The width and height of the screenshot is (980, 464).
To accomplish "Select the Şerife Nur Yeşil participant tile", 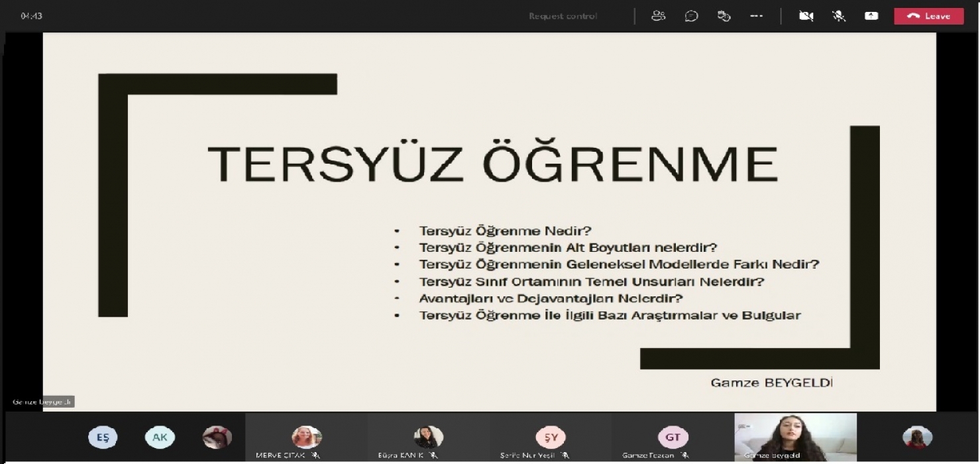I will (x=551, y=437).
